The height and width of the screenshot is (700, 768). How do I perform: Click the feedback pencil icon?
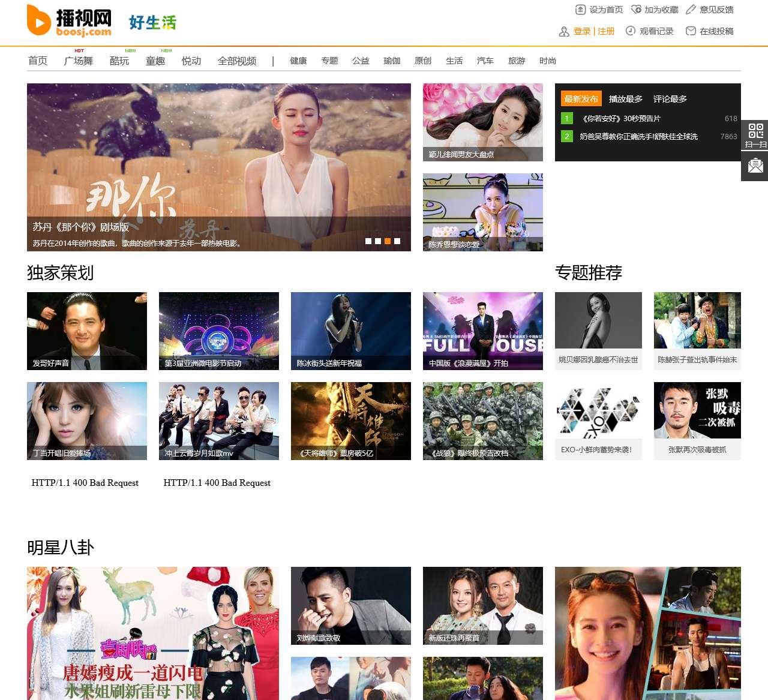(x=691, y=10)
